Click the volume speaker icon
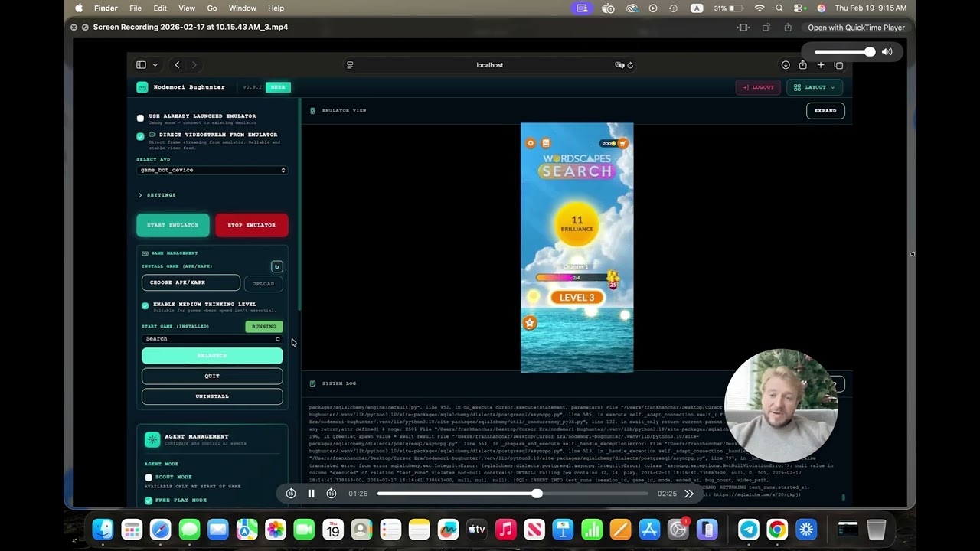Viewport: 980px width, 551px height. 887,52
